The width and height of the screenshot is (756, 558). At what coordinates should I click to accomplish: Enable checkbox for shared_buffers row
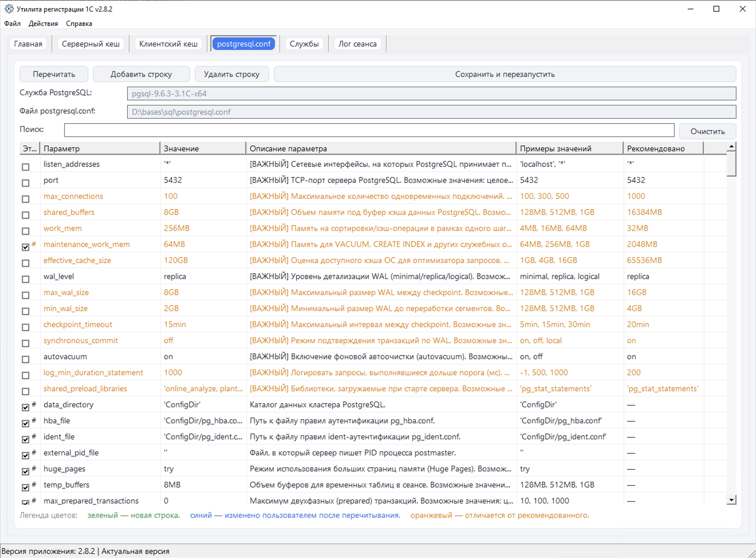(26, 215)
